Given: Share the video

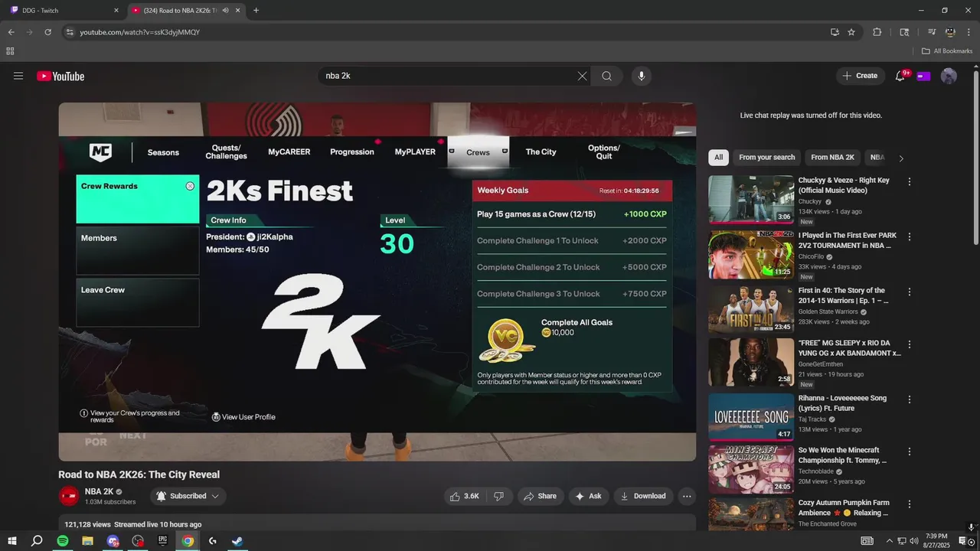Looking at the screenshot, I should pyautogui.click(x=540, y=496).
